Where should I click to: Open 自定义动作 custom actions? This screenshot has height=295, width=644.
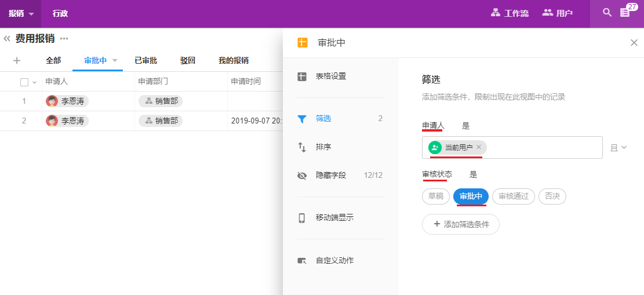click(x=334, y=261)
